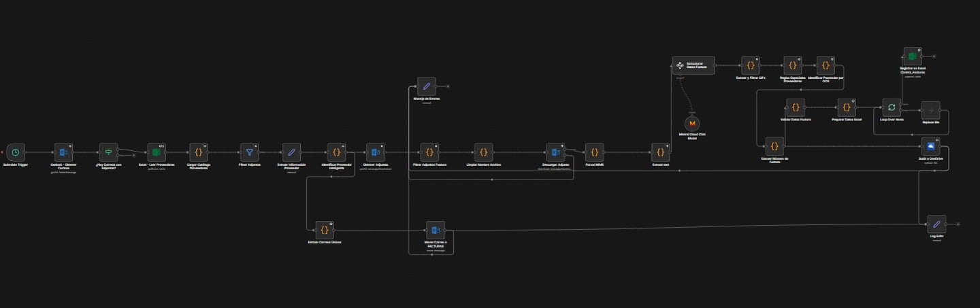Screen dimensions: 980x308
Task: Select the Descargar Adjunto Outlook node
Action: point(555,152)
